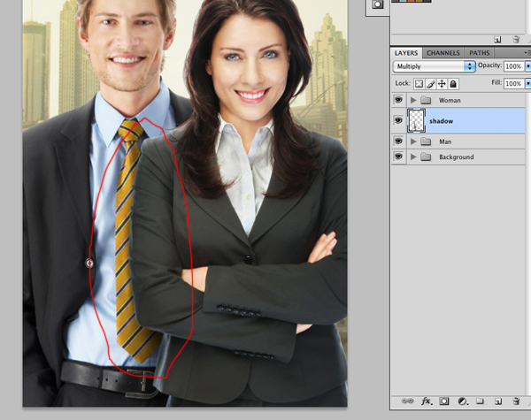Hide the shadow layer
Image resolution: width=531 pixels, height=420 pixels.
[x=398, y=120]
